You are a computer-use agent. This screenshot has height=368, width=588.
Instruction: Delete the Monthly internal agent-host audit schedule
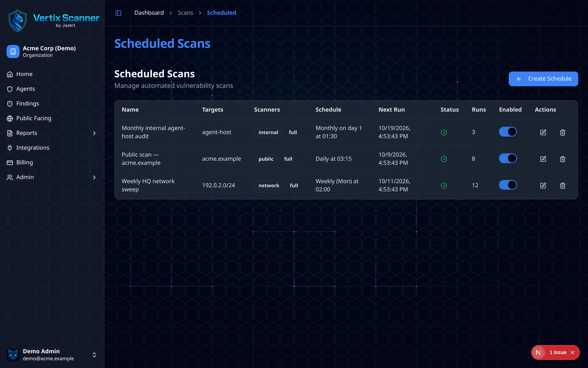(562, 132)
